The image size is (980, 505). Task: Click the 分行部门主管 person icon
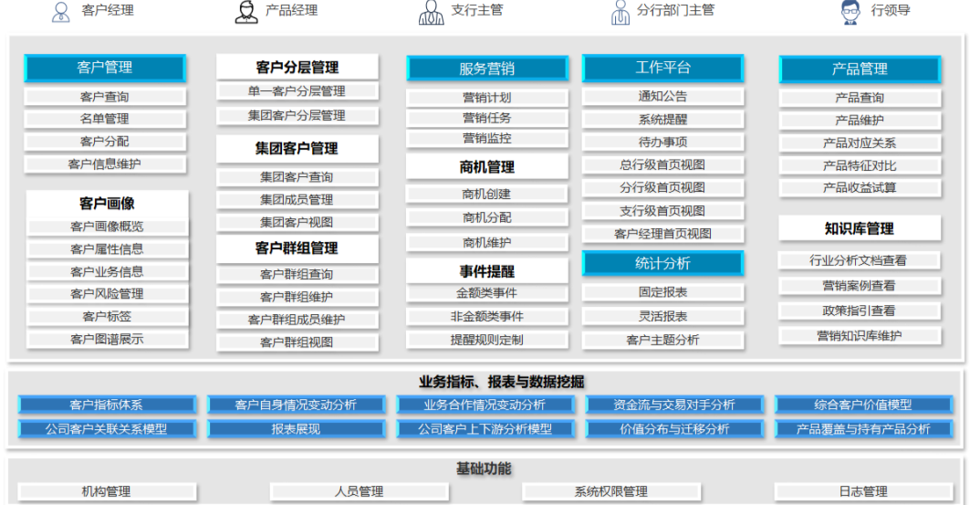pos(620,12)
